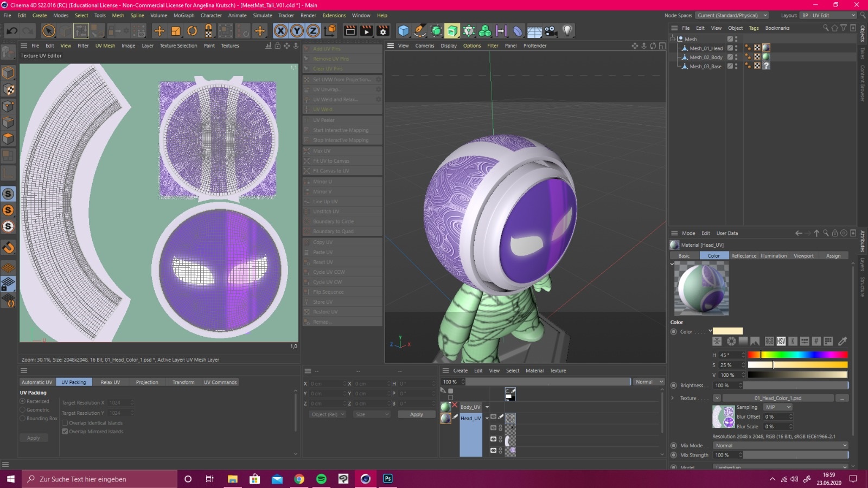Toggle the X-axis lock icon

[x=280, y=31]
